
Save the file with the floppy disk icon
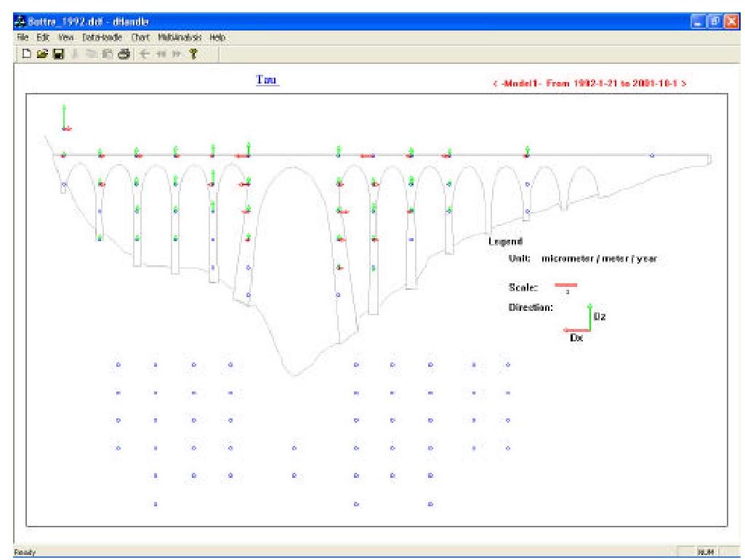pyautogui.click(x=58, y=54)
